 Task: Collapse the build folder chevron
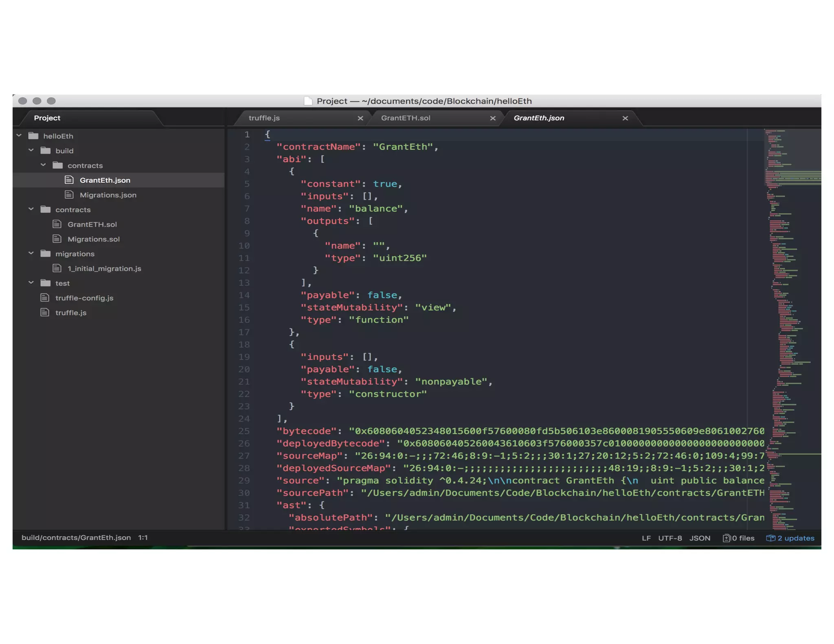[x=31, y=151]
